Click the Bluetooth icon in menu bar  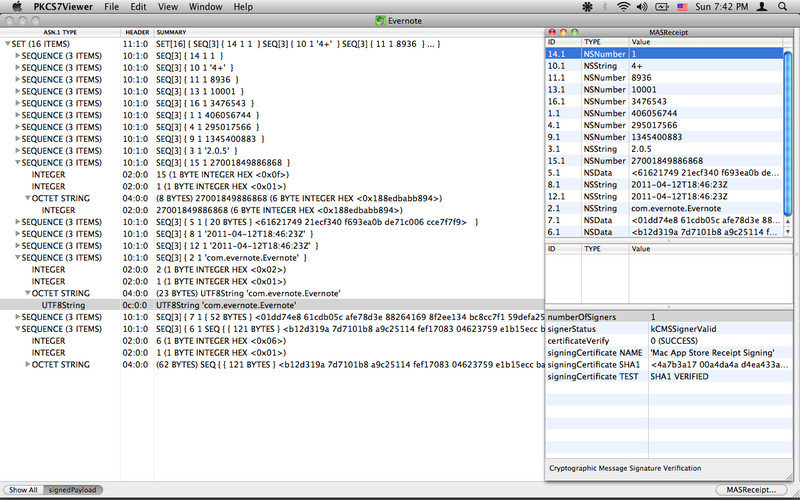point(606,7)
